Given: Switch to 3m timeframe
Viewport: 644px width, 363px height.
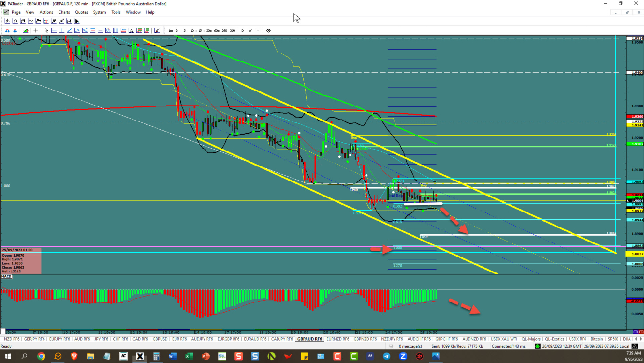Looking at the screenshot, I should (x=178, y=30).
